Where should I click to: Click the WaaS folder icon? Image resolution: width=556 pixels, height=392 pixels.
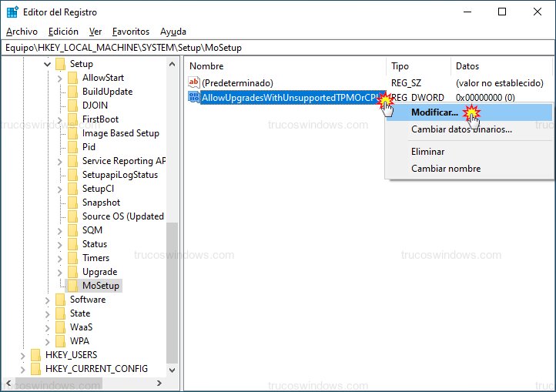[61, 327]
